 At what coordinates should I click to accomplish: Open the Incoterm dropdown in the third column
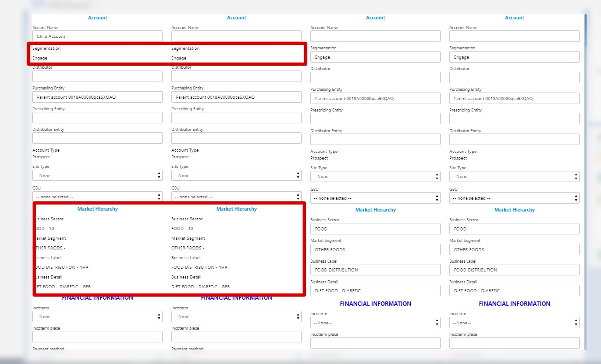376,323
